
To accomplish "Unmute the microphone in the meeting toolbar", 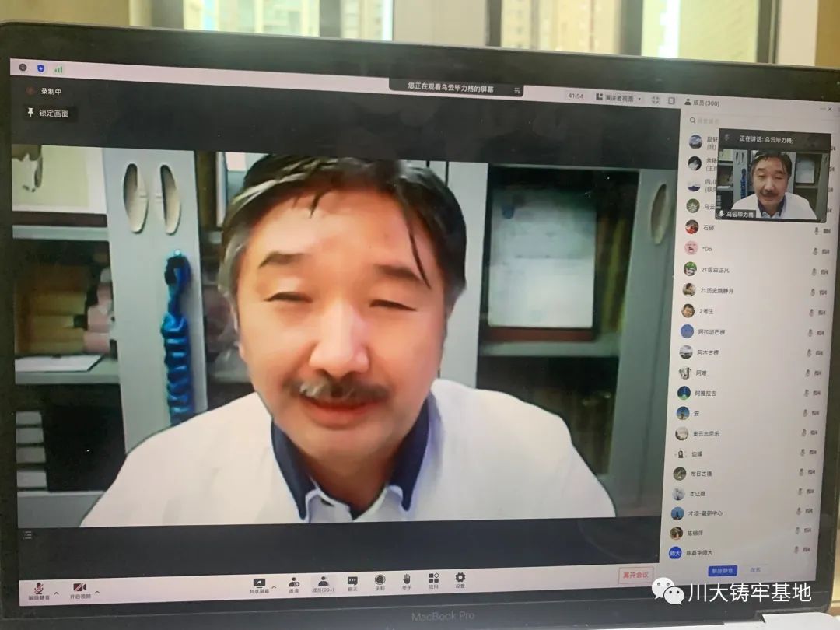I will [39, 590].
